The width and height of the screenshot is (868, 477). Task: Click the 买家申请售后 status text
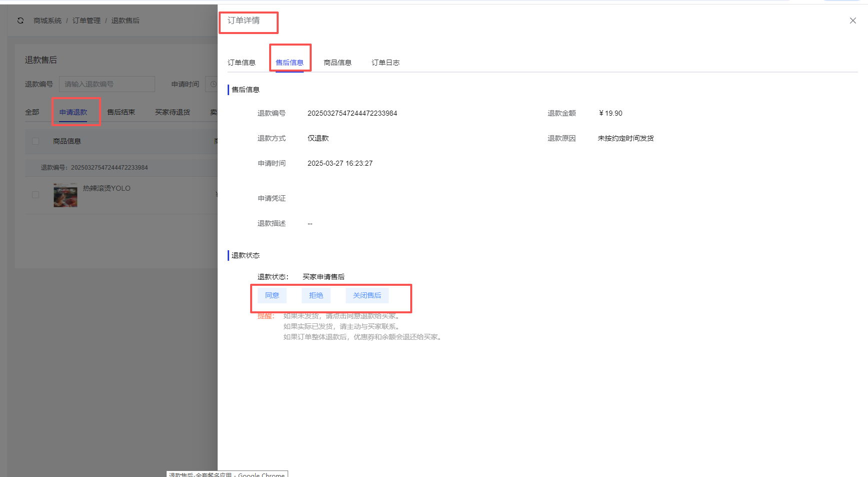pyautogui.click(x=324, y=277)
